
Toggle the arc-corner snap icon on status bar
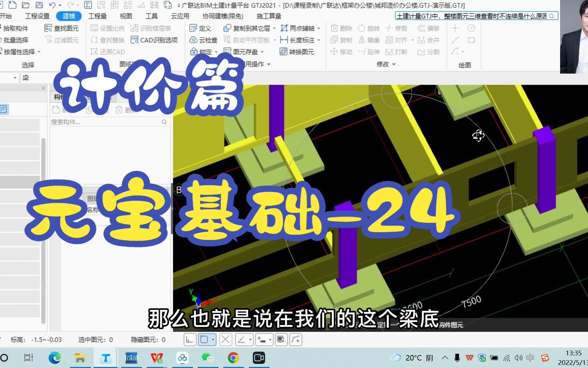296,340
